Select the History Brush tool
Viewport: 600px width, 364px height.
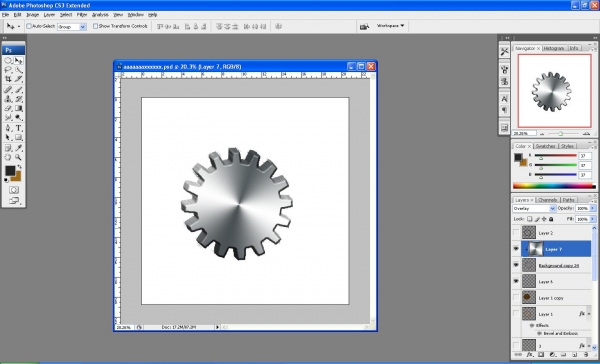pyautogui.click(x=18, y=99)
